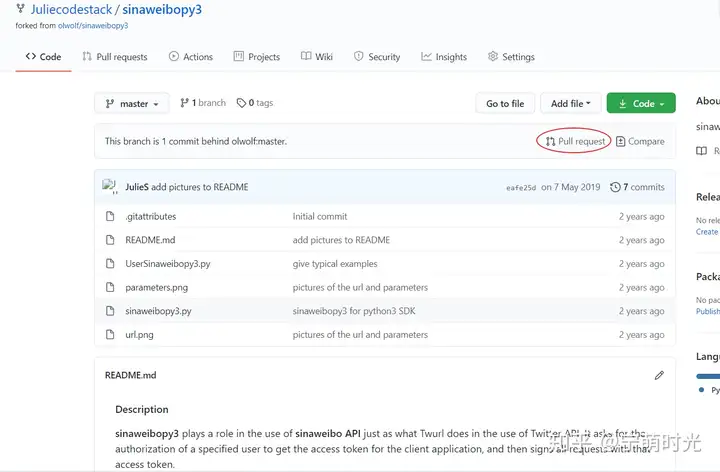
Task: Click the file icon beside sinaweibopy3.py
Action: click(110, 311)
